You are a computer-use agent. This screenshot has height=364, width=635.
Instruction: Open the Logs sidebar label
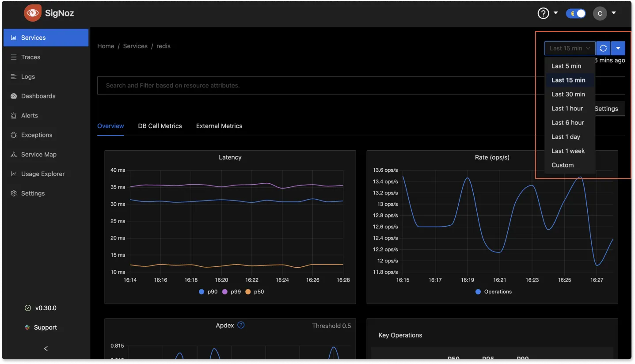[28, 76]
